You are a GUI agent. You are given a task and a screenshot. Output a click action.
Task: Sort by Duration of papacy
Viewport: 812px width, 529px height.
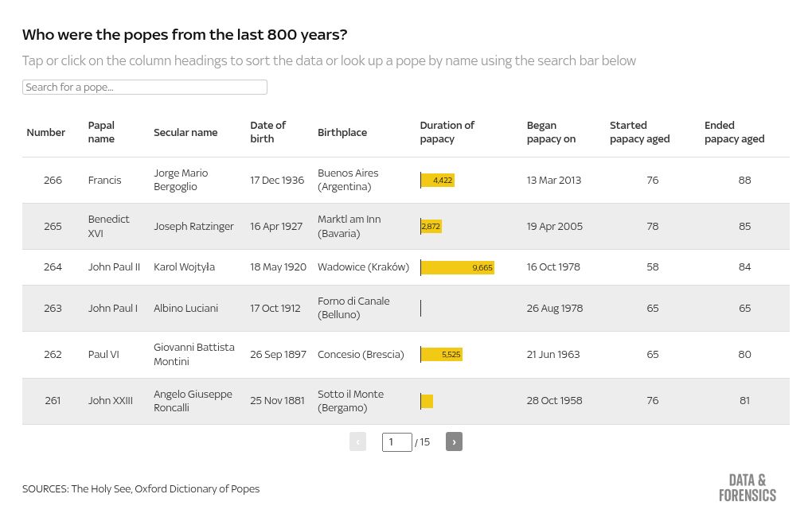coord(447,132)
